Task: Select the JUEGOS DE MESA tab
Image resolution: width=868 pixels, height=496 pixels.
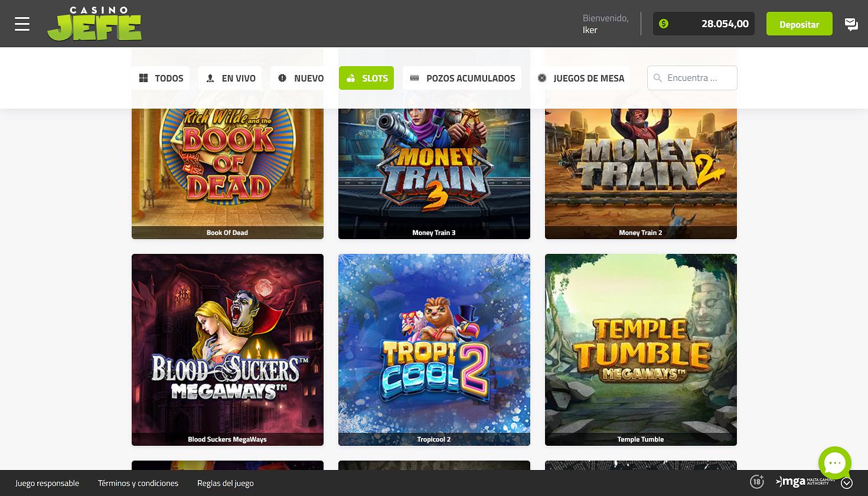Action: point(580,78)
